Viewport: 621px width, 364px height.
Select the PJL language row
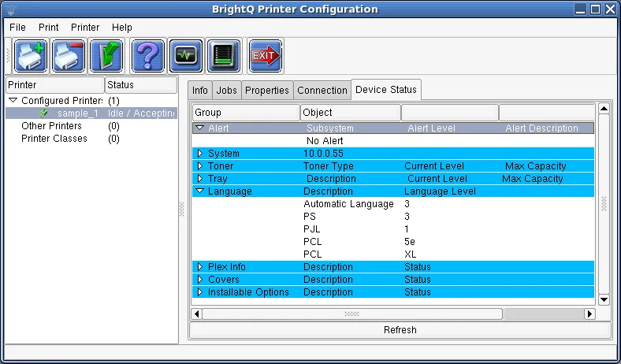tap(393, 229)
